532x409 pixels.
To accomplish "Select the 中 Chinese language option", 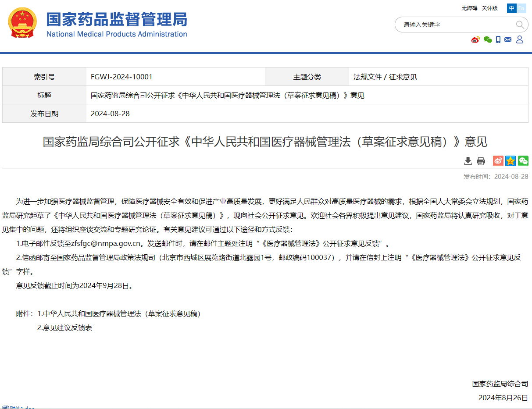I will tap(511, 8).
